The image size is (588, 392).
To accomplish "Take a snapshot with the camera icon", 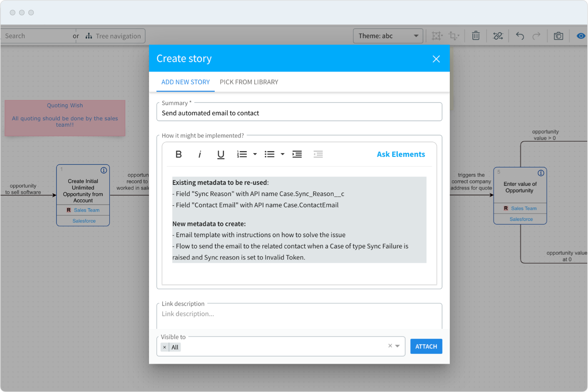I will point(558,36).
